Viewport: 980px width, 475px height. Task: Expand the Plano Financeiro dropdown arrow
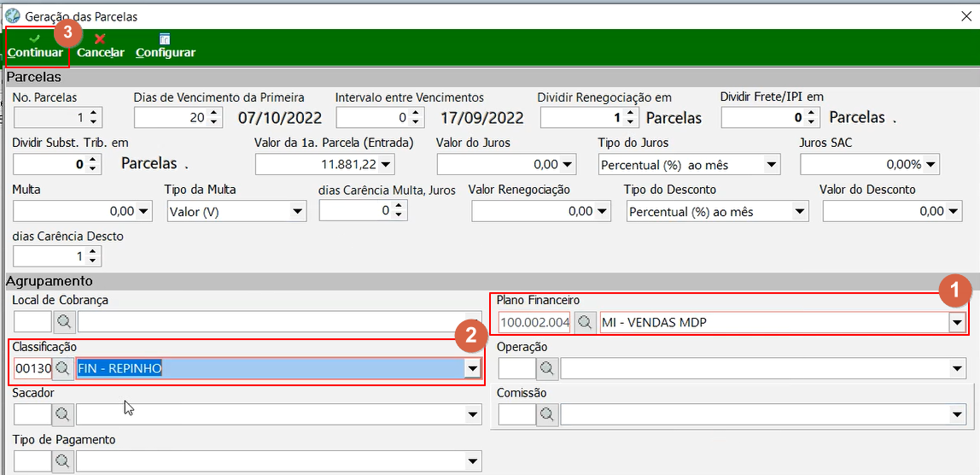[956, 323]
